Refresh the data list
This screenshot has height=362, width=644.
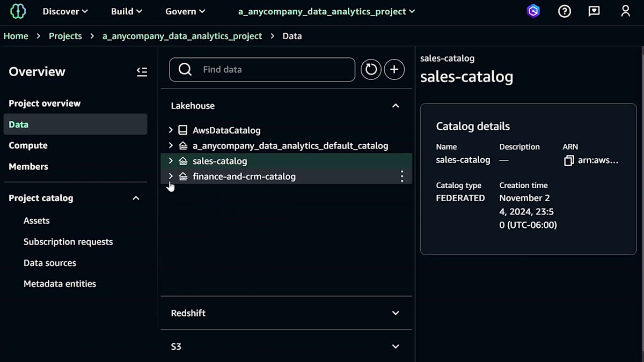click(x=371, y=70)
